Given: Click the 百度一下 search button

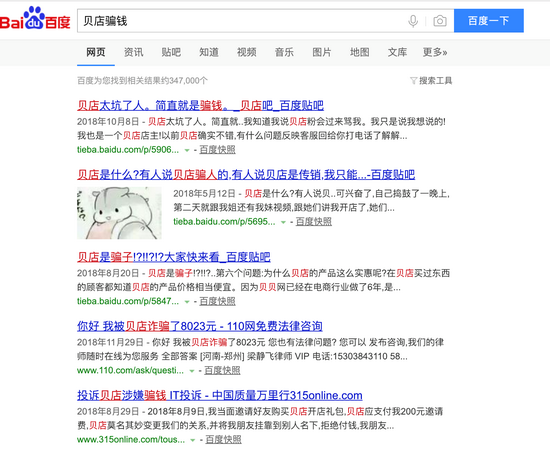Looking at the screenshot, I should 489,21.
